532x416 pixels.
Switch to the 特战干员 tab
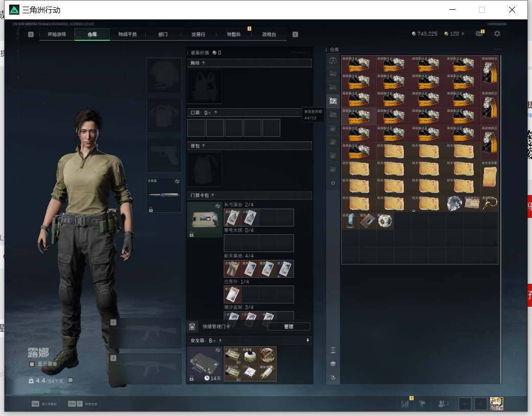pos(128,34)
